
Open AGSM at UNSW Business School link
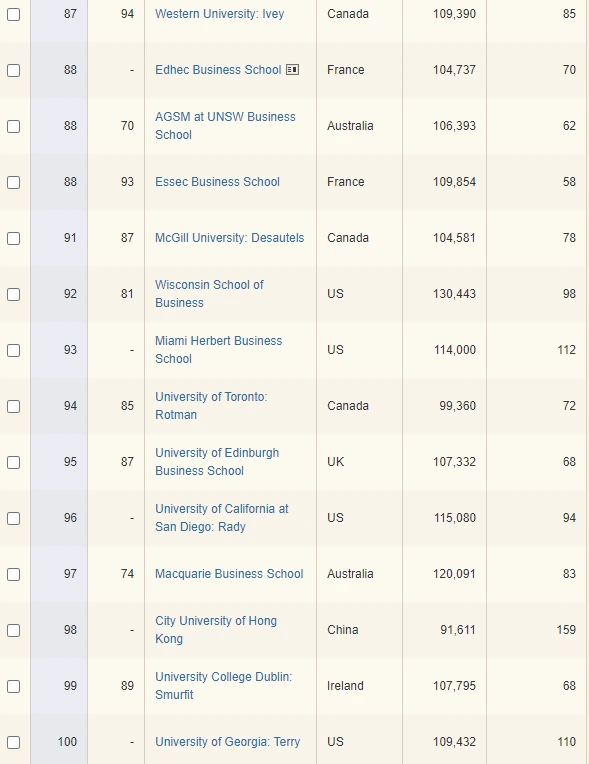pyautogui.click(x=225, y=126)
